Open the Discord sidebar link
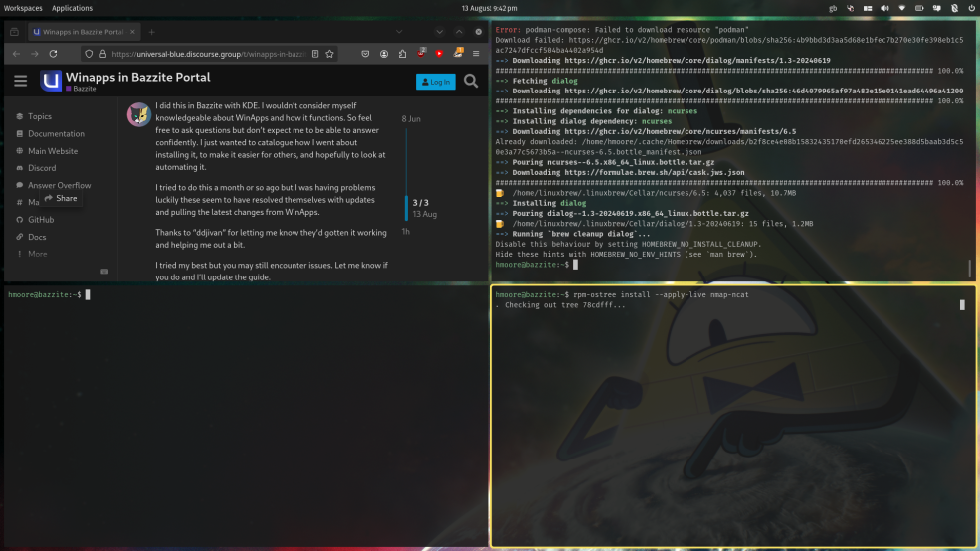980x551 pixels. click(41, 168)
